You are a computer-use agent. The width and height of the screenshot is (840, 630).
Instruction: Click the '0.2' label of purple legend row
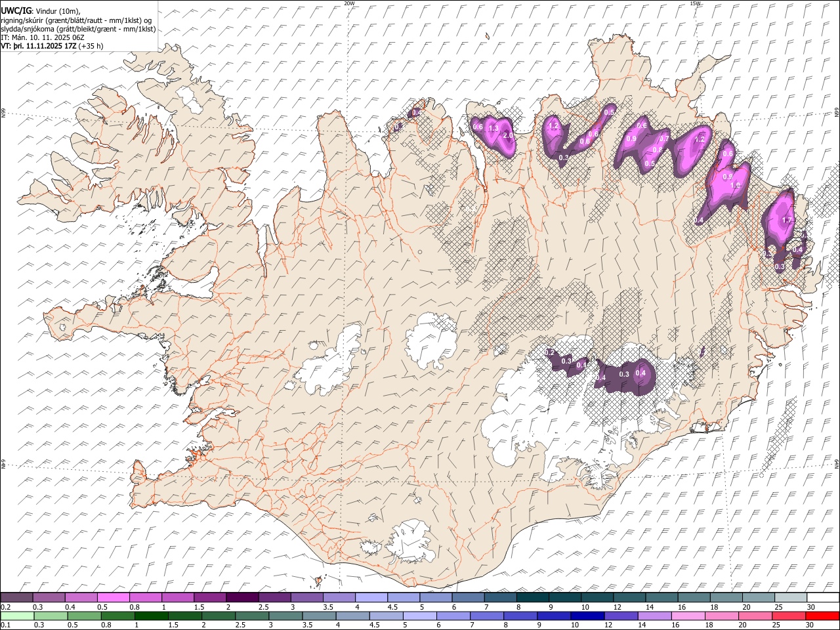click(7, 607)
